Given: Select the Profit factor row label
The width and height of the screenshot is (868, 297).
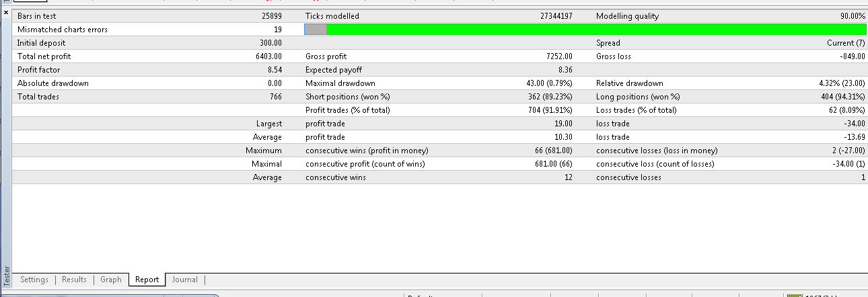Looking at the screenshot, I should tap(40, 70).
